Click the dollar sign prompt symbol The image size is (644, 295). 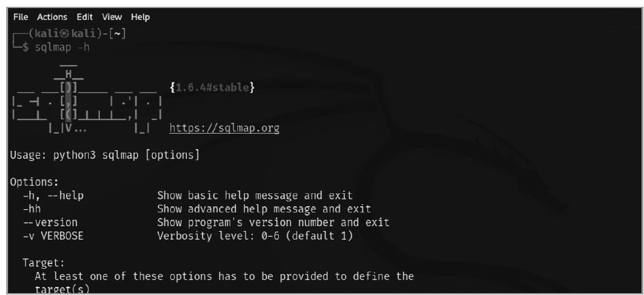pyautogui.click(x=25, y=47)
